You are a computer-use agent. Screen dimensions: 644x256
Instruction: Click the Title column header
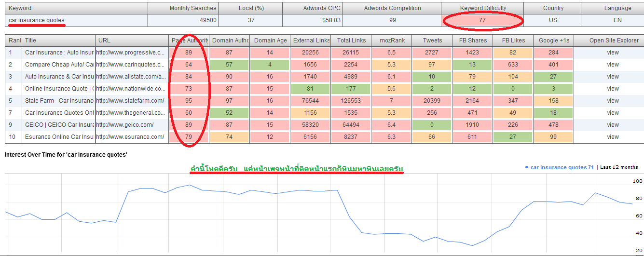point(58,40)
